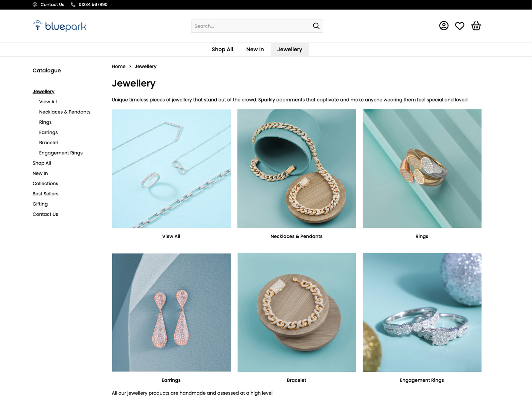Click Jewellery in the breadcrumb
Viewport: 532px width, 414px height.
pos(146,66)
